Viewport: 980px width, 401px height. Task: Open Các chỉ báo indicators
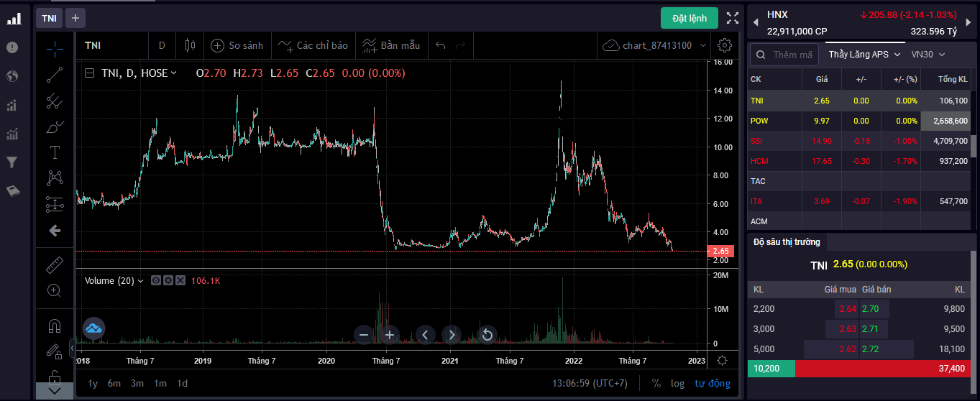pyautogui.click(x=313, y=45)
